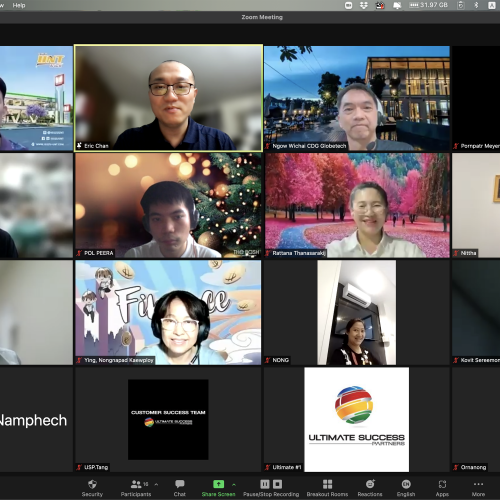The height and width of the screenshot is (500, 500).
Task: Select the Ultimate Success Partners logo tile
Action: pos(357,419)
